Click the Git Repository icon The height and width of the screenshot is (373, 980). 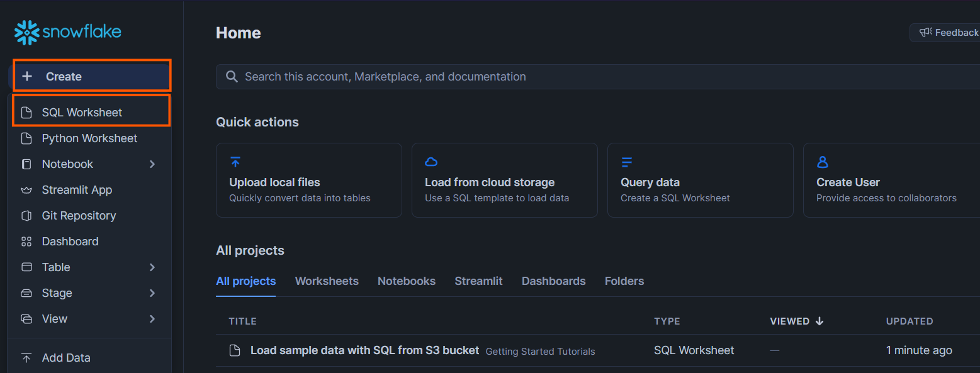pos(26,216)
